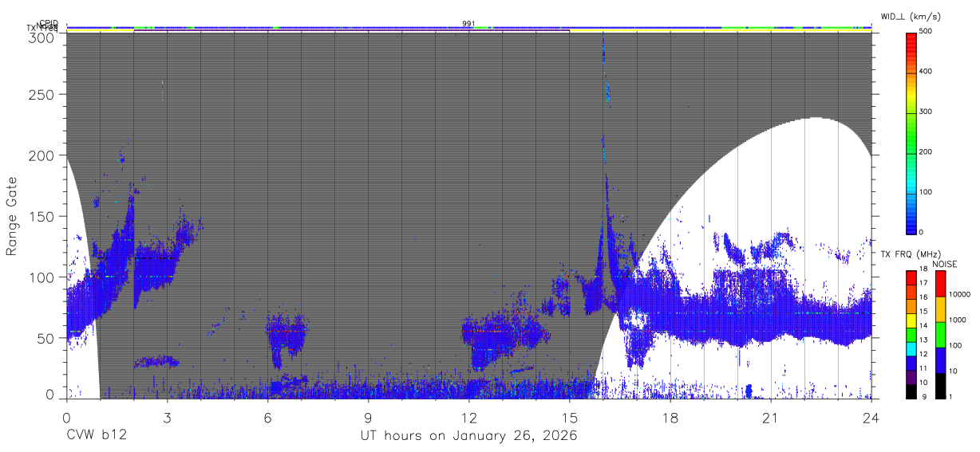Click the yellow 14–15 MHz TX FRQ swatch
The image size is (980, 452).
911,320
